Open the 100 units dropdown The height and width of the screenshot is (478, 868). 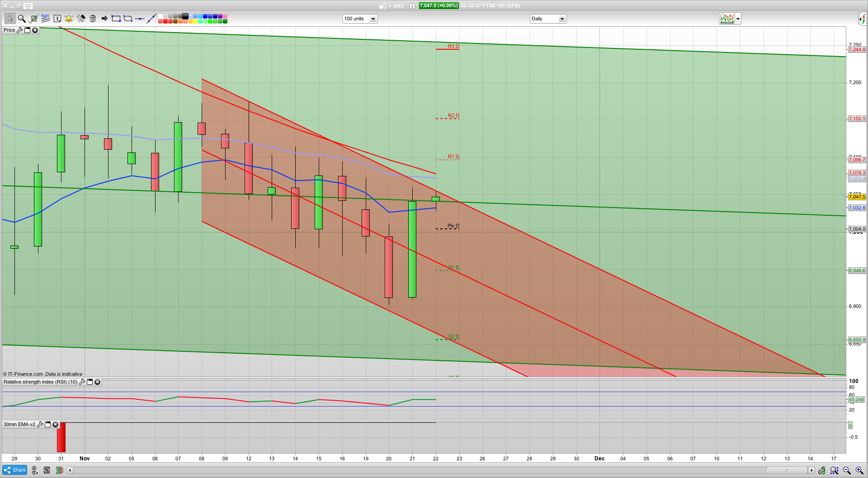pos(373,19)
